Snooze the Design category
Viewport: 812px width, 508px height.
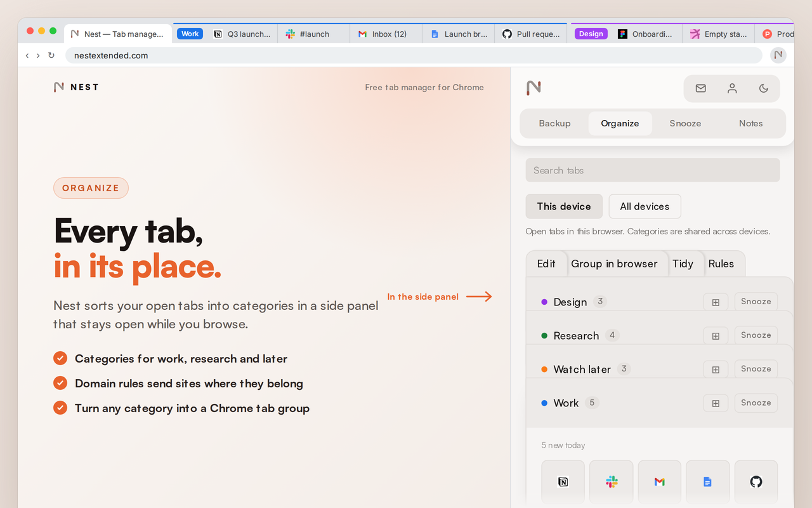coord(756,302)
